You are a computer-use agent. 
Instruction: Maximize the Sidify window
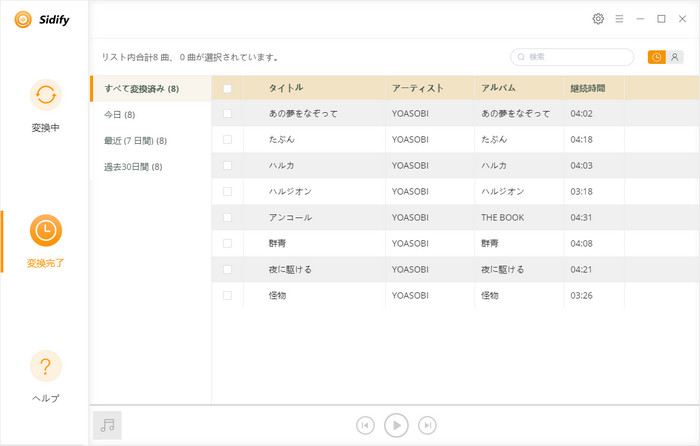[x=661, y=19]
